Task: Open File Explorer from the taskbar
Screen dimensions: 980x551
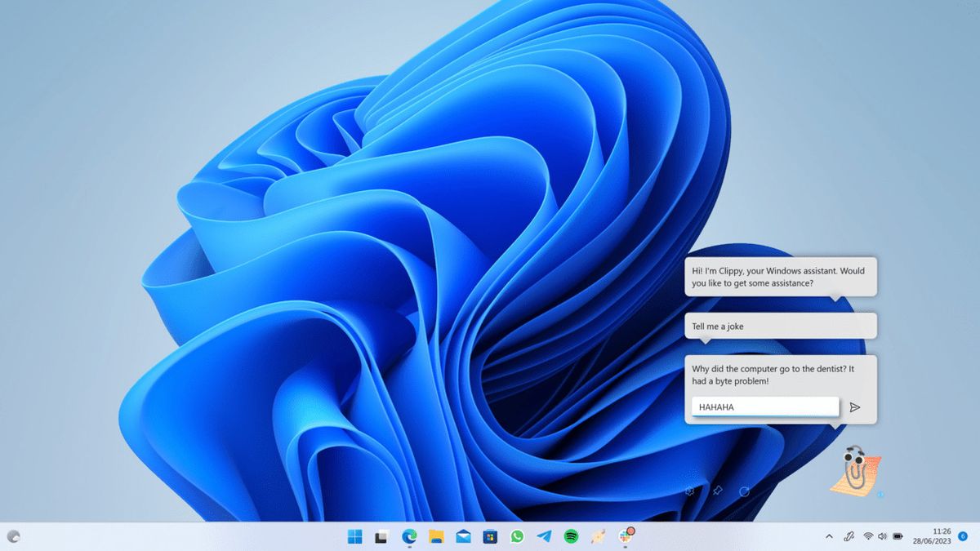Action: pos(435,536)
